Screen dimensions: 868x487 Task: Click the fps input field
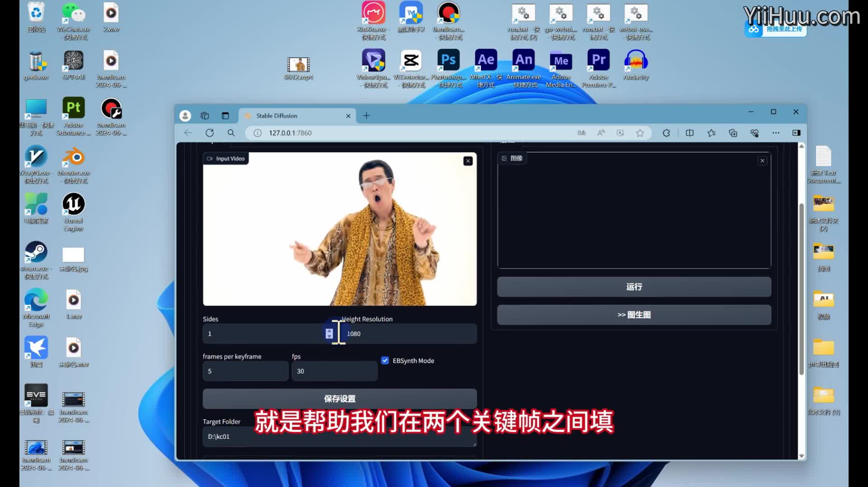click(335, 371)
